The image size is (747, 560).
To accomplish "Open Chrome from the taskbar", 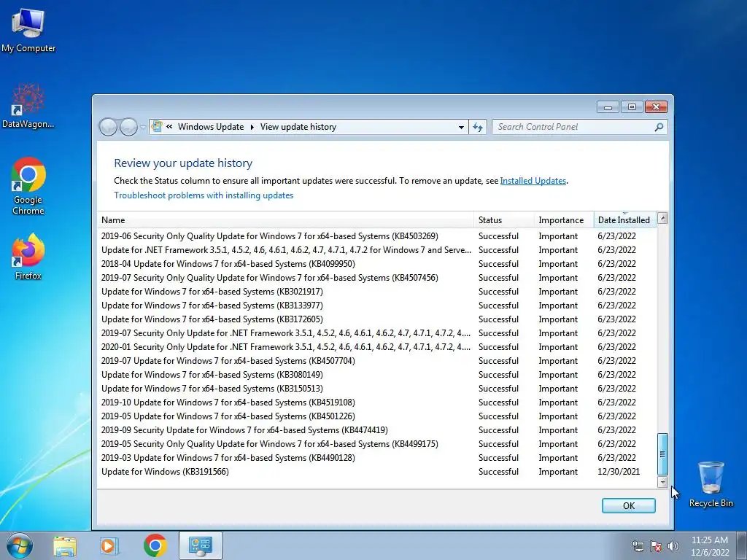I will 155,545.
